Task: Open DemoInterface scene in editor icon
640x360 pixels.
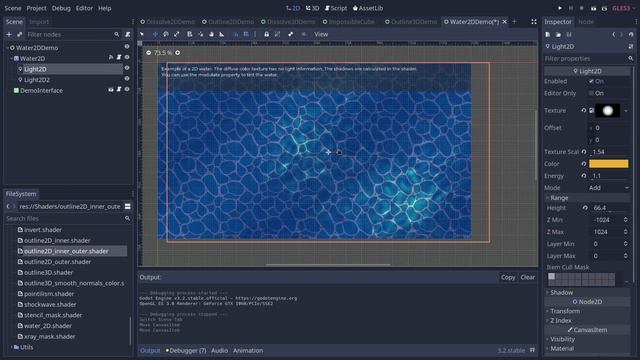Action: tap(111, 89)
